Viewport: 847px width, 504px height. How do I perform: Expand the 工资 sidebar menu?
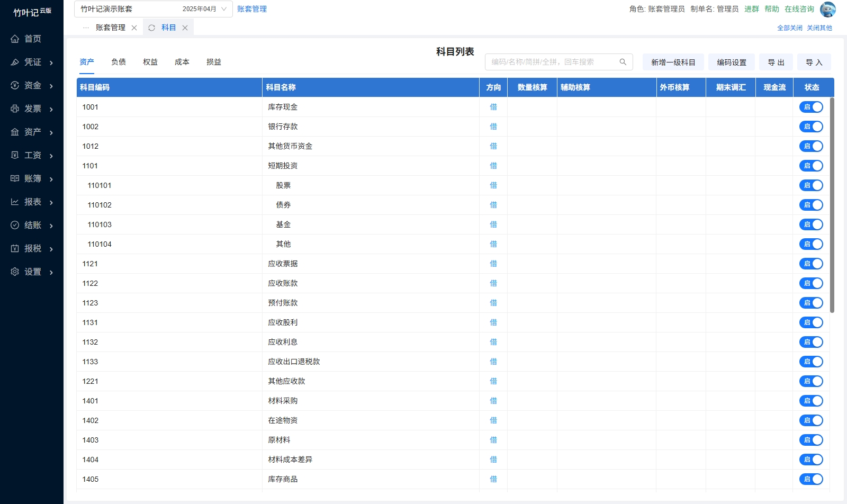coord(32,155)
